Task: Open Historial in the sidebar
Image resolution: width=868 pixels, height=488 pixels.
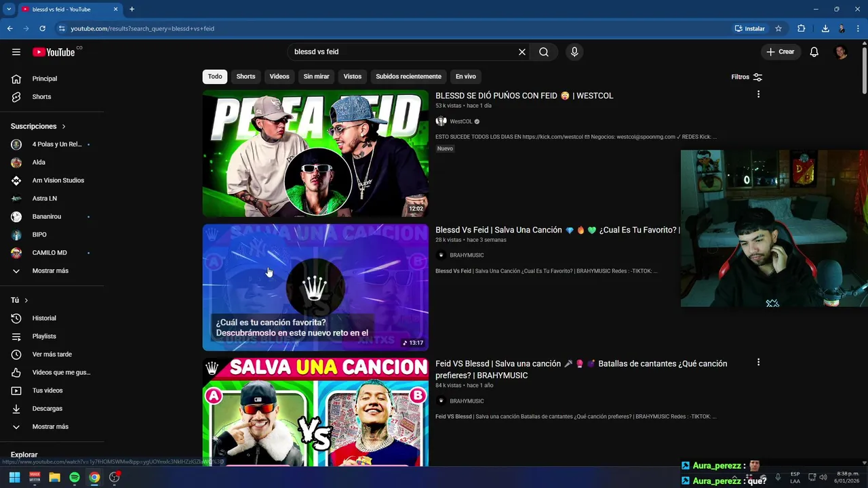Action: point(52,319)
